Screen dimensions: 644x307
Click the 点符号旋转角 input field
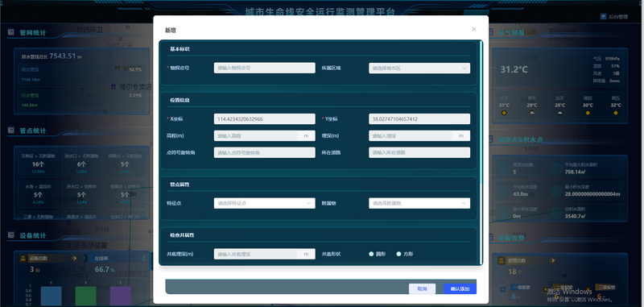[265, 152]
